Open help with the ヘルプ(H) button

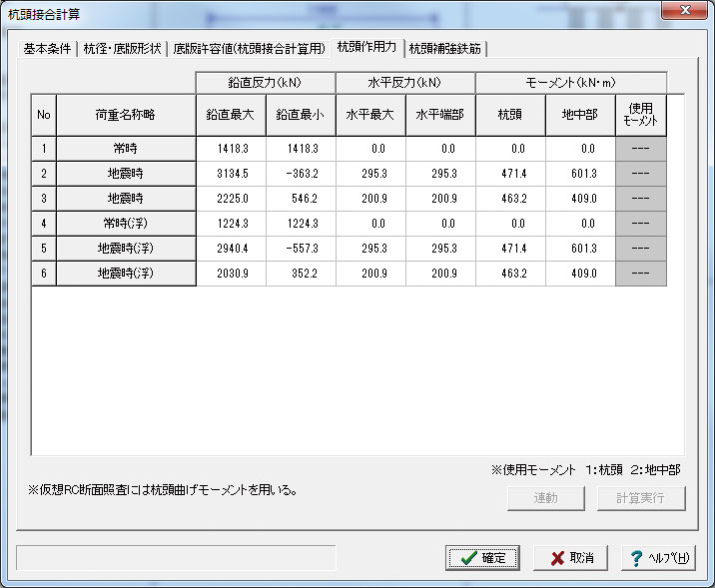click(658, 558)
